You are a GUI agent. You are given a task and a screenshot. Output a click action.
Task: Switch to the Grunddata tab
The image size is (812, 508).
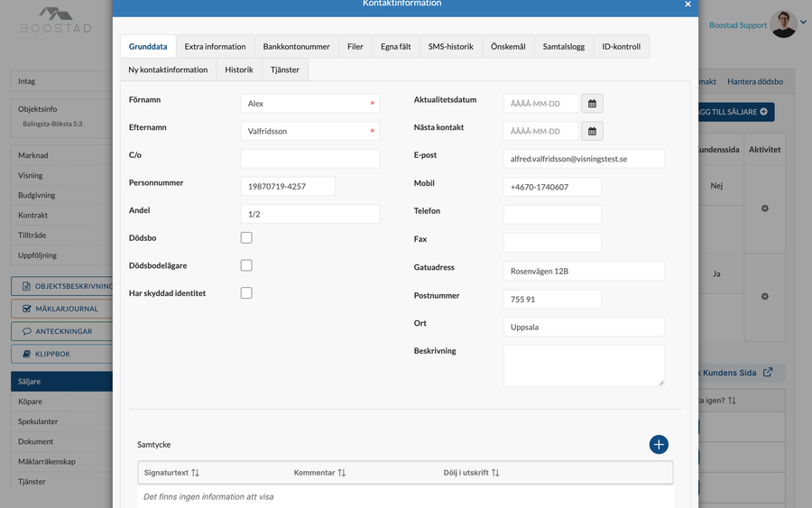click(x=148, y=47)
